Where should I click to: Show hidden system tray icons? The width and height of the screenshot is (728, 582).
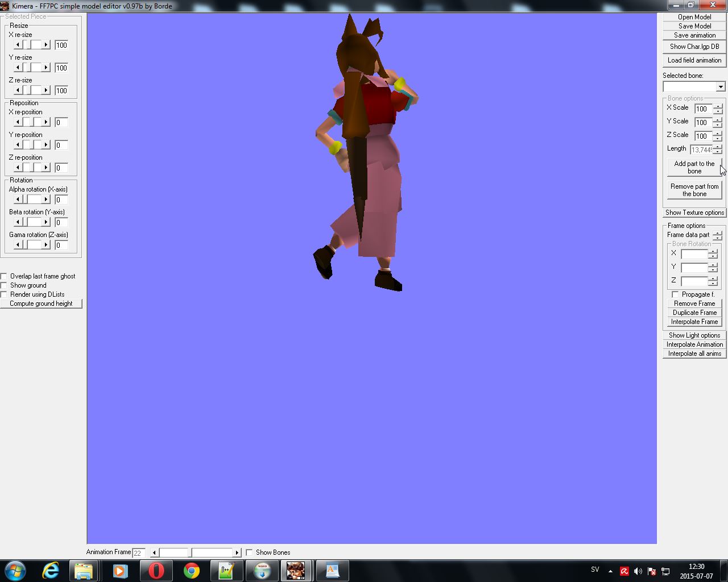point(610,571)
